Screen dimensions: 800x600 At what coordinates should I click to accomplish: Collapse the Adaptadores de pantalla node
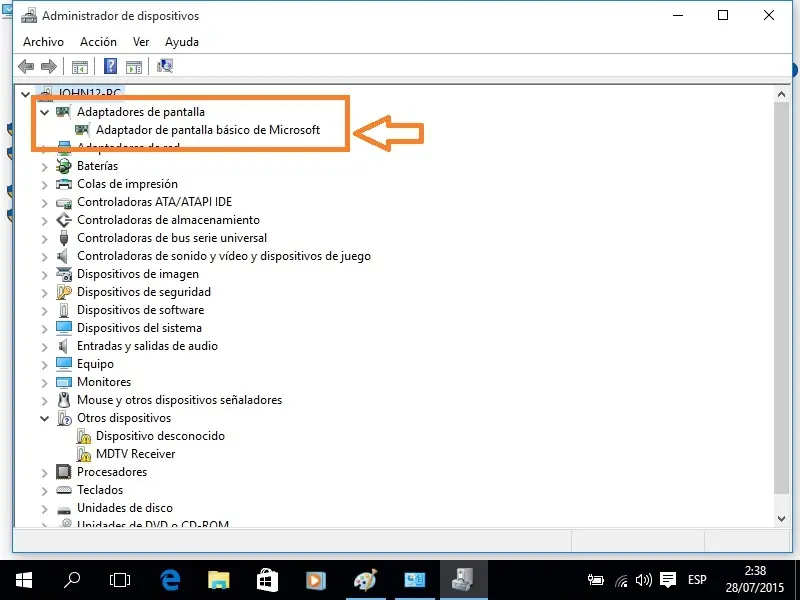point(44,112)
